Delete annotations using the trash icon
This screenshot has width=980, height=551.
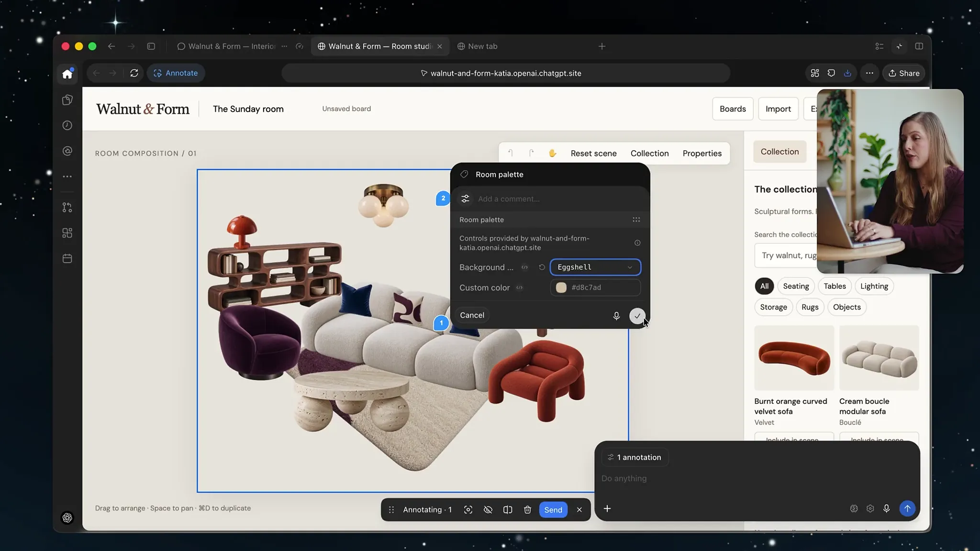pyautogui.click(x=527, y=510)
